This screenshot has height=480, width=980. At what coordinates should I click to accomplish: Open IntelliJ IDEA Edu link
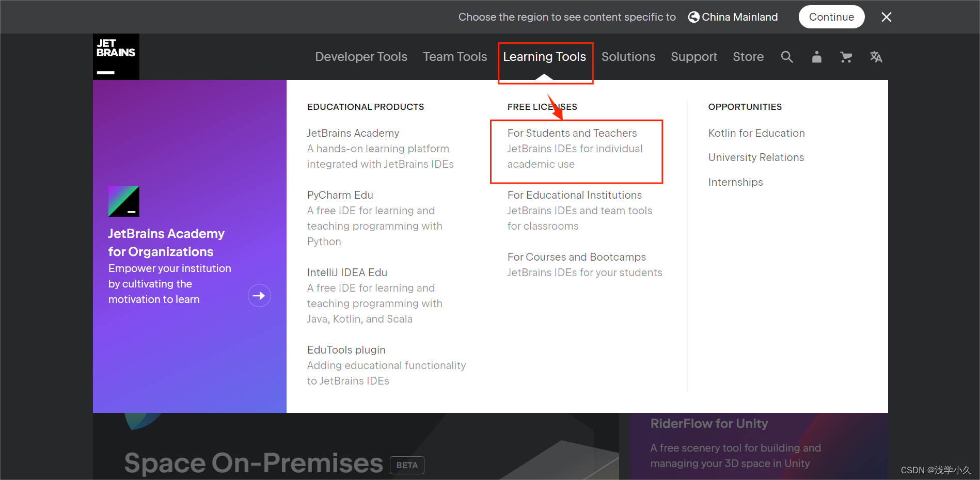(347, 273)
